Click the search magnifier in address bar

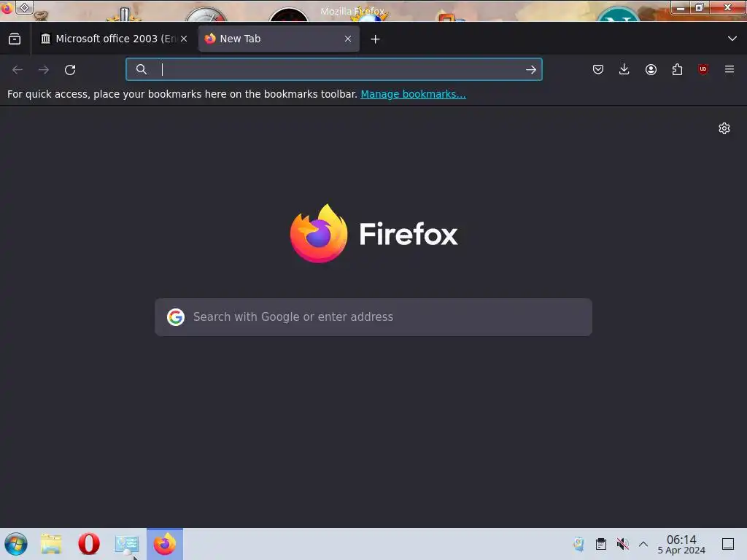(141, 69)
